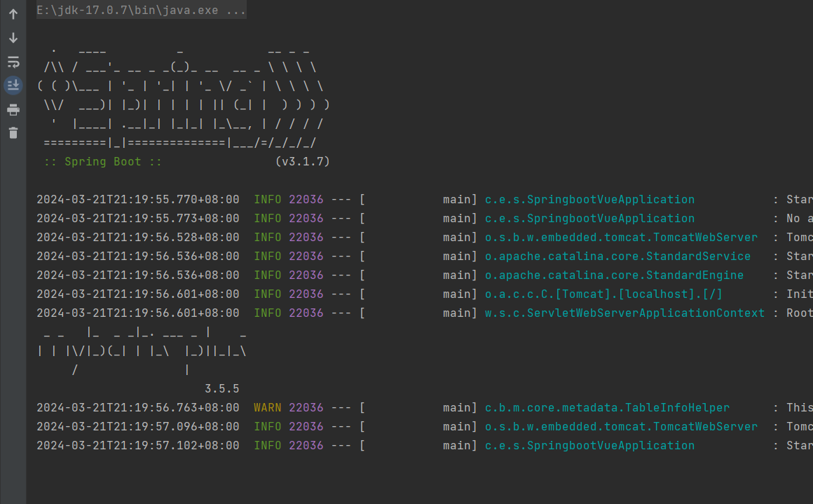This screenshot has width=813, height=504.
Task: Click timestamp '2024-03-21T21:19:55.770+08:00'
Action: [x=138, y=200]
